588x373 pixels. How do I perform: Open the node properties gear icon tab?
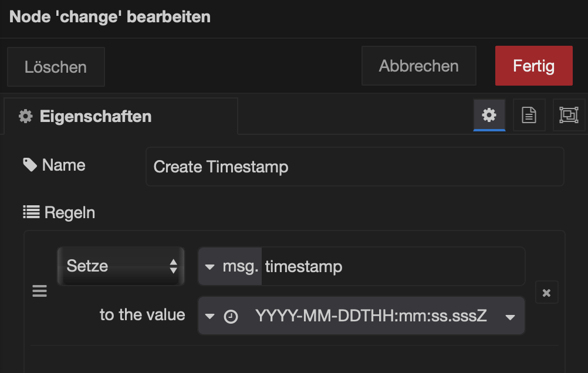click(489, 115)
